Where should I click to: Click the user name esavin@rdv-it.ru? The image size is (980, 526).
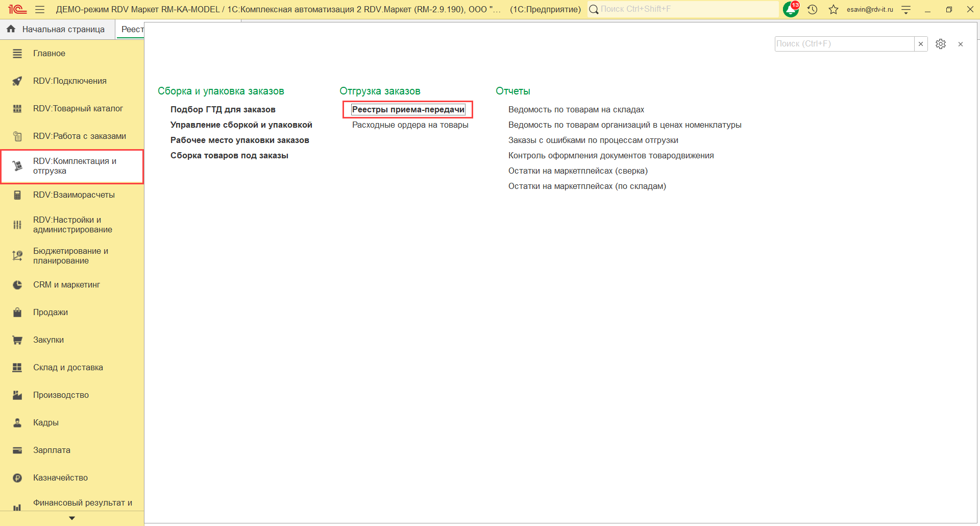[x=870, y=9]
